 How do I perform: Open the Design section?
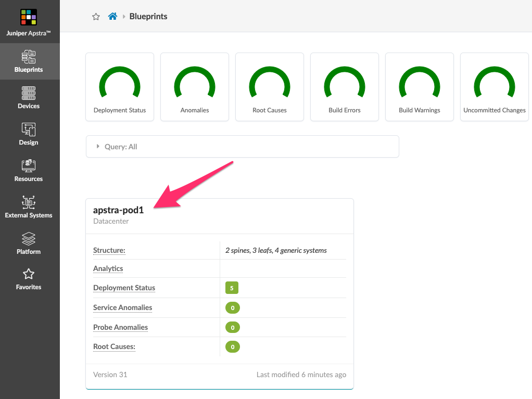click(x=29, y=134)
